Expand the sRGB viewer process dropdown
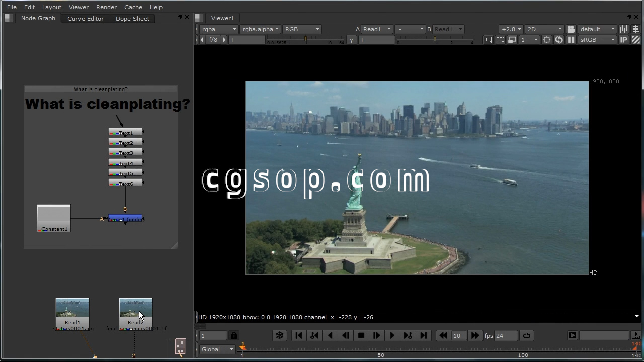 [x=597, y=40]
